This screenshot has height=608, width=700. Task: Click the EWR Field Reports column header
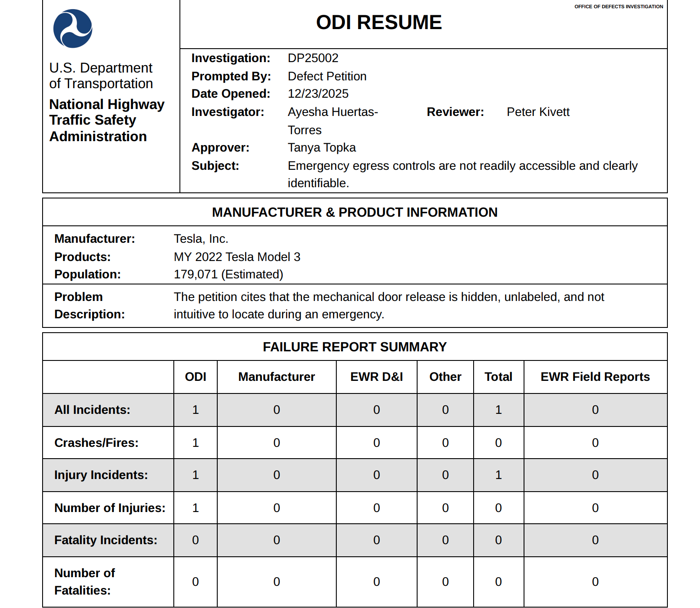pyautogui.click(x=595, y=377)
